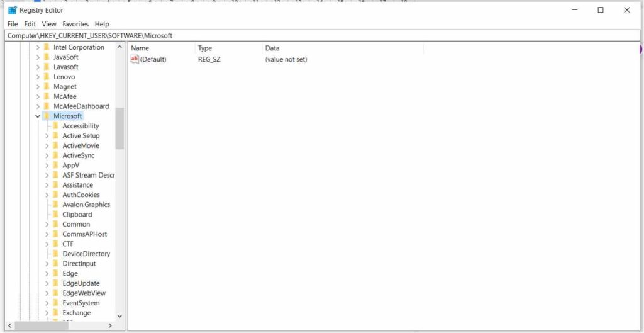Open the File menu

coord(13,24)
